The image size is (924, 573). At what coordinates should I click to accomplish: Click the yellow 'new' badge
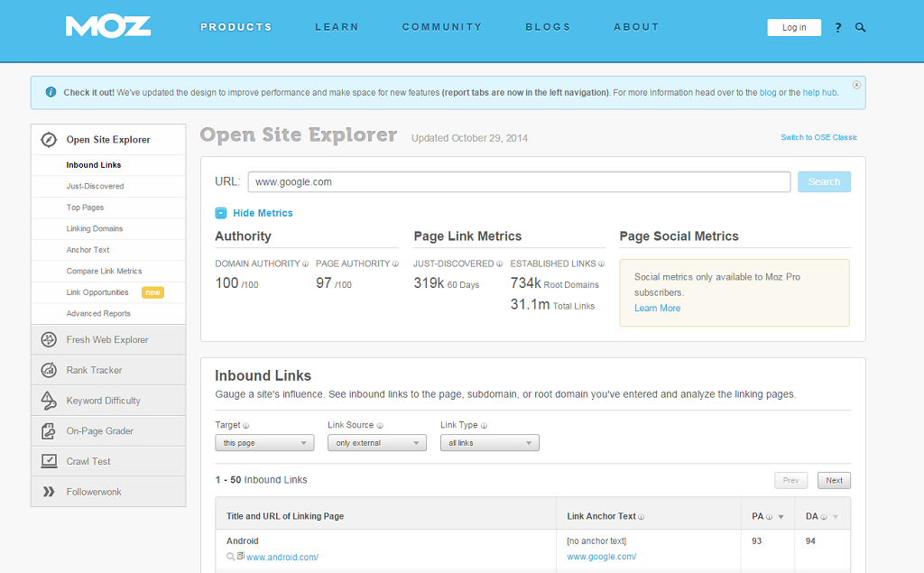point(152,292)
